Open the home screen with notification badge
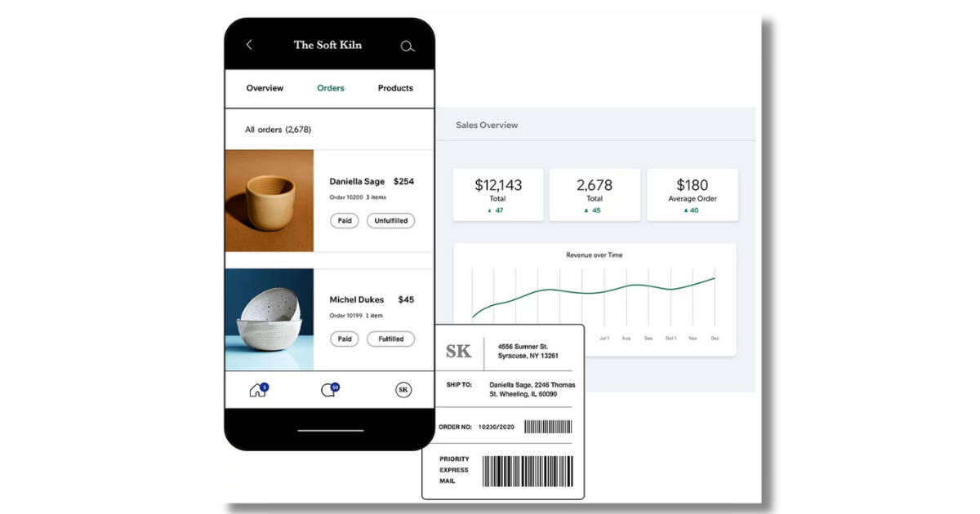Screen dimensions: 980x514 pyautogui.click(x=259, y=390)
